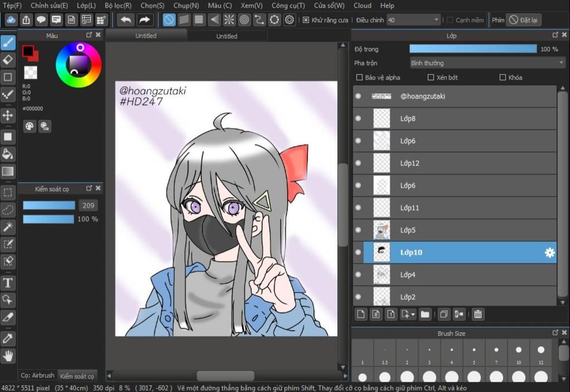Hide the Lớp12 layer
The width and height of the screenshot is (570, 392).
(358, 163)
